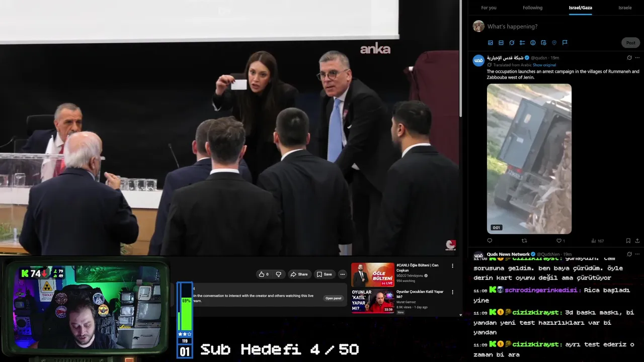Save the YouTube video to a playlist
The height and width of the screenshot is (362, 644).
tap(325, 274)
